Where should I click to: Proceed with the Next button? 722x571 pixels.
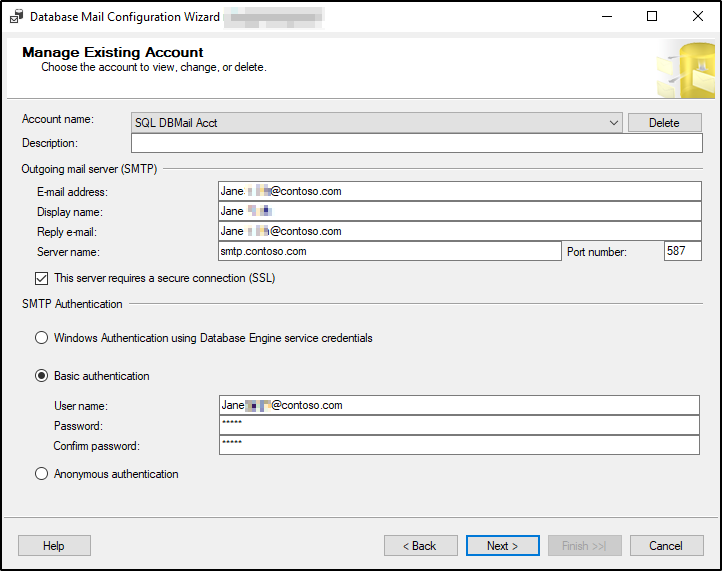(x=502, y=546)
